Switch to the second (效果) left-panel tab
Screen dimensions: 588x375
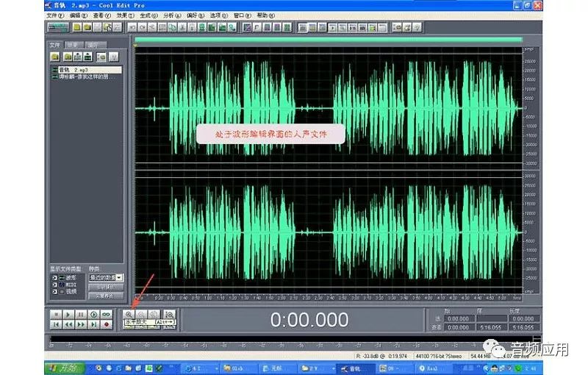[x=73, y=45]
